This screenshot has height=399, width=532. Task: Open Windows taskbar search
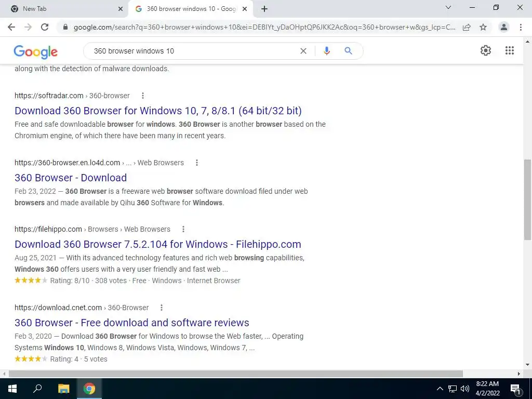37,389
